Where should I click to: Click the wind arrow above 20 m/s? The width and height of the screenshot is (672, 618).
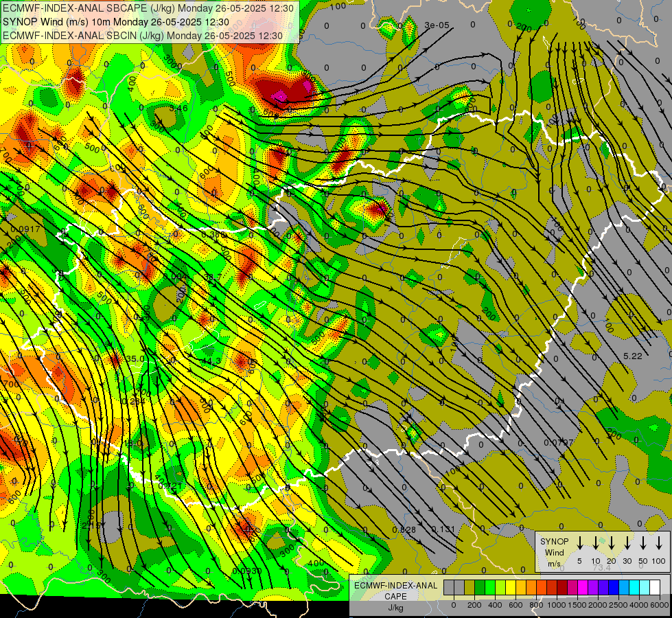(612, 542)
